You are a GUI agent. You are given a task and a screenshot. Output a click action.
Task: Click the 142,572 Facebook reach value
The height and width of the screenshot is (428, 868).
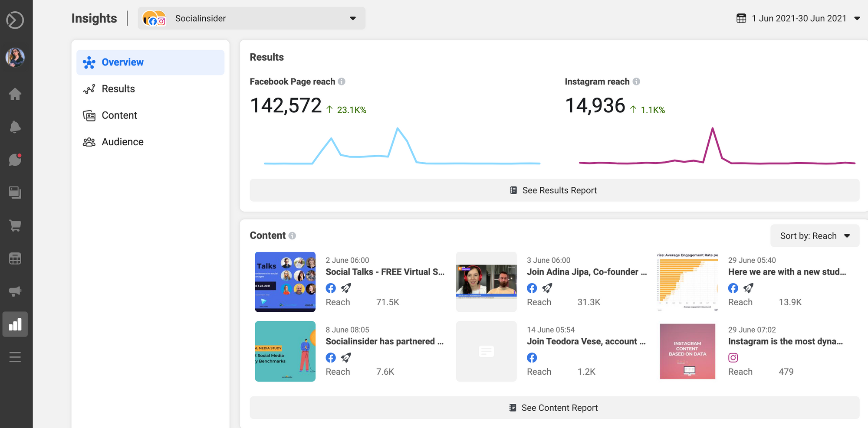tap(286, 106)
